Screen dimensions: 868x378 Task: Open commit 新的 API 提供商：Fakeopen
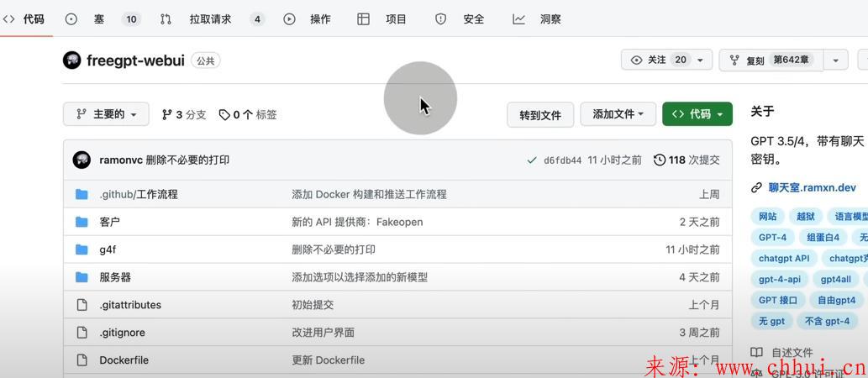pos(357,222)
